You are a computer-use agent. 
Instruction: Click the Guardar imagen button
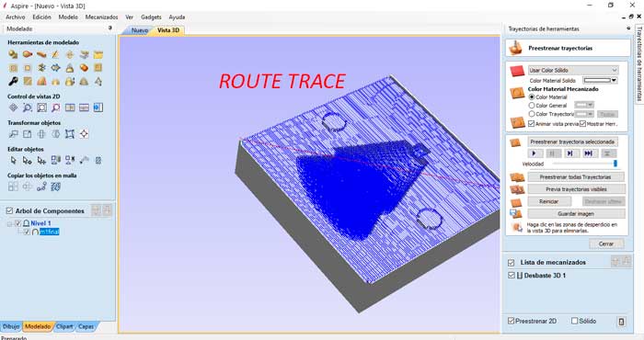click(576, 214)
